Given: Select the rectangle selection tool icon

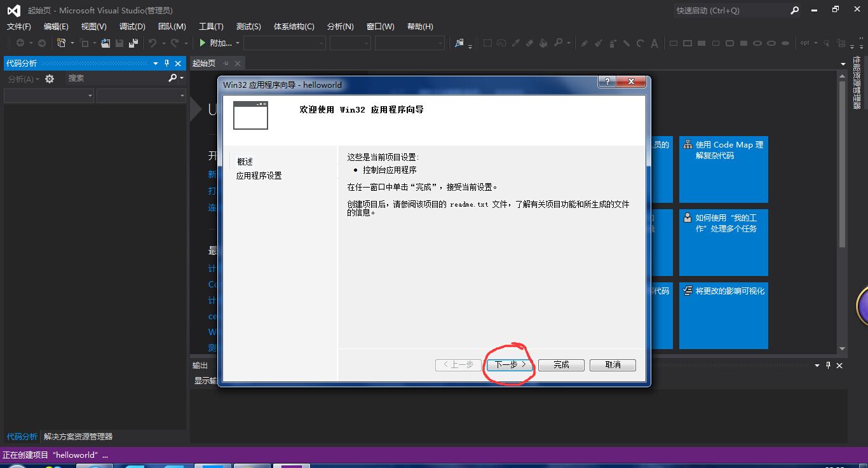Looking at the screenshot, I should point(487,43).
